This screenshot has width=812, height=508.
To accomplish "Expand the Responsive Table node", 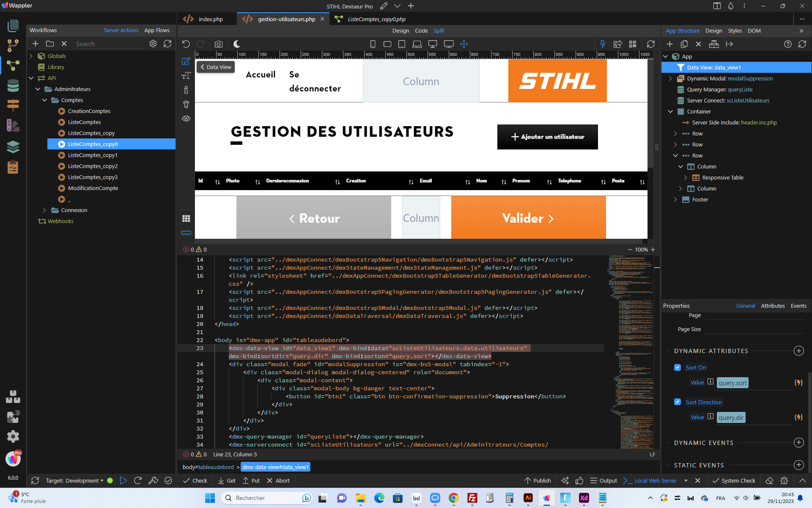I will point(686,178).
